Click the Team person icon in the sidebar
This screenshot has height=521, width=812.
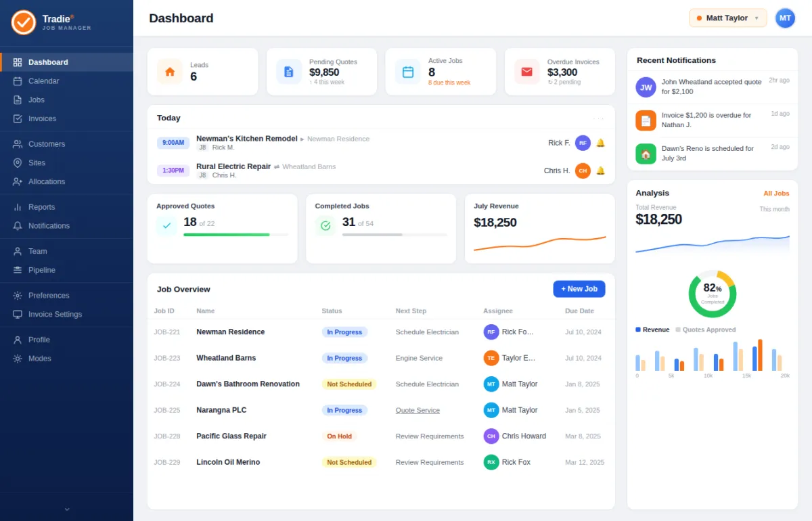tap(18, 251)
